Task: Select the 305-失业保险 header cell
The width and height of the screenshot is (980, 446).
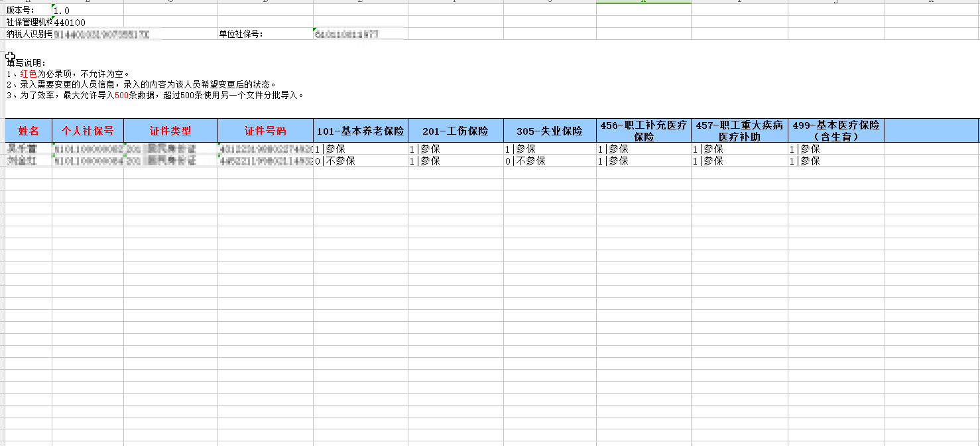Action: click(x=550, y=131)
